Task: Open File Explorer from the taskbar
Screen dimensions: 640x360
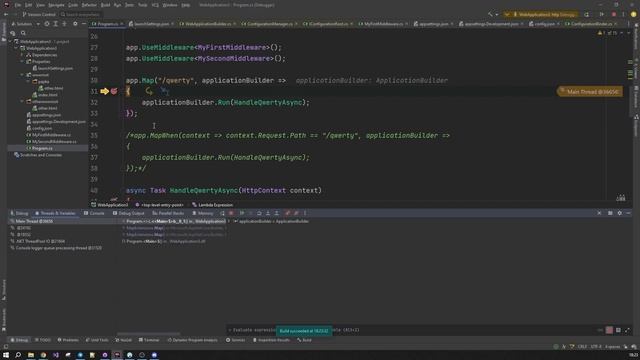Action: 31,355
